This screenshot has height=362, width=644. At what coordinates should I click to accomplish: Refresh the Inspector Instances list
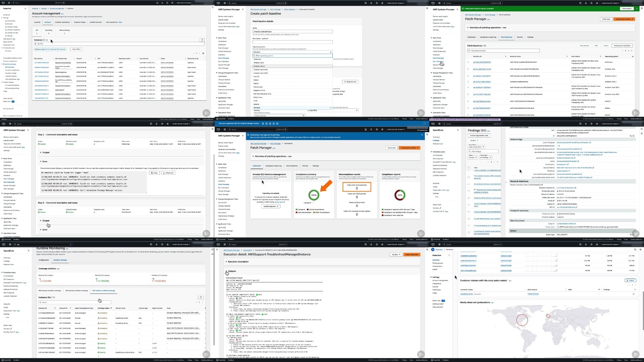click(202, 40)
